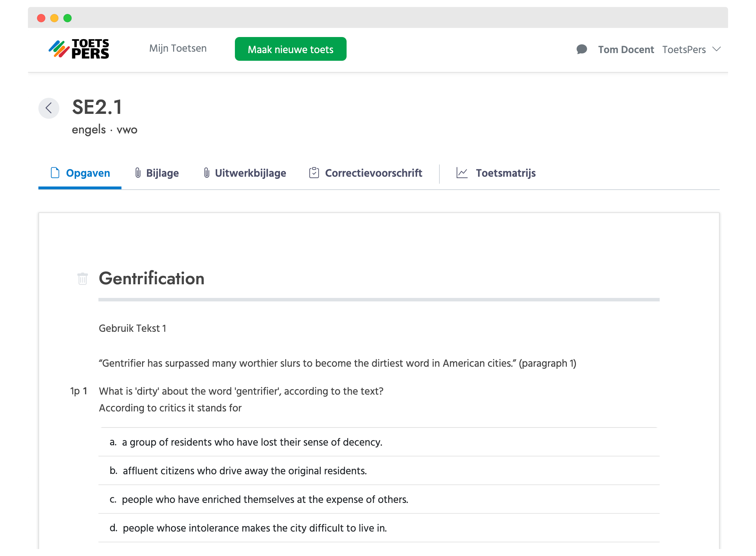756x556 pixels.
Task: Click the Toetsmatrijs chart icon
Action: coord(462,173)
